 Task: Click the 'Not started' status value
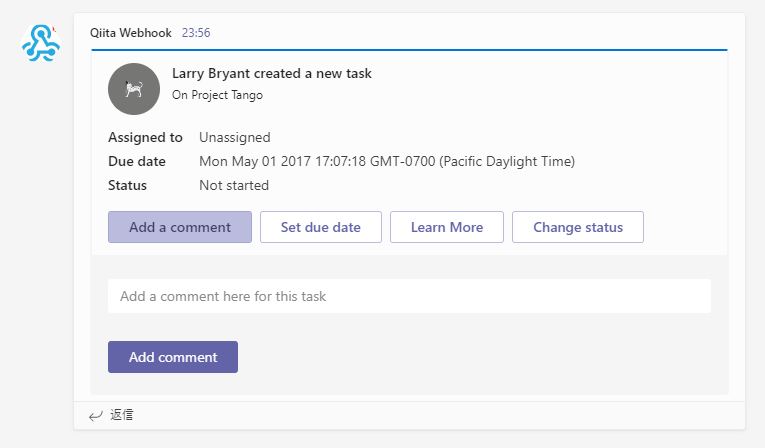click(234, 185)
